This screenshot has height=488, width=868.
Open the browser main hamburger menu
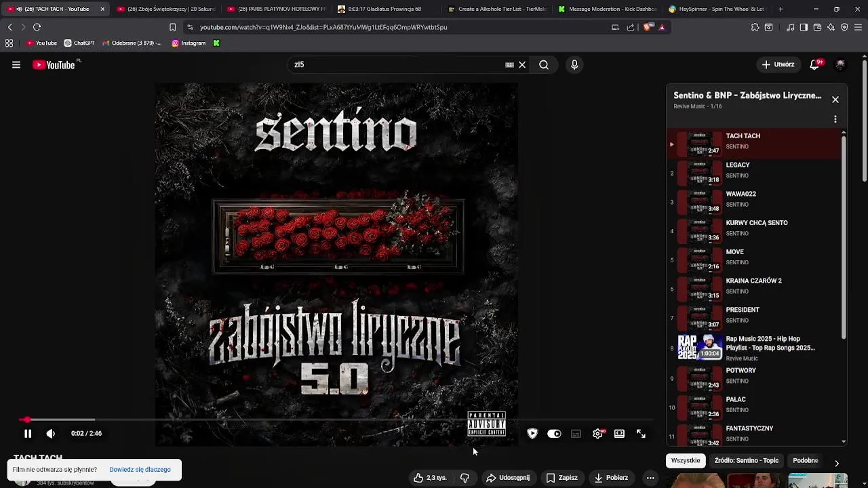click(x=858, y=27)
